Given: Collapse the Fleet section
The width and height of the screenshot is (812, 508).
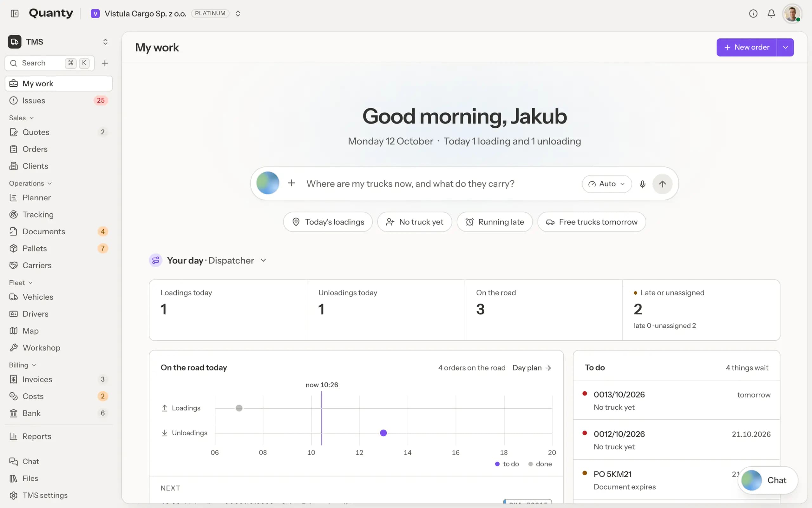Looking at the screenshot, I should coord(21,283).
